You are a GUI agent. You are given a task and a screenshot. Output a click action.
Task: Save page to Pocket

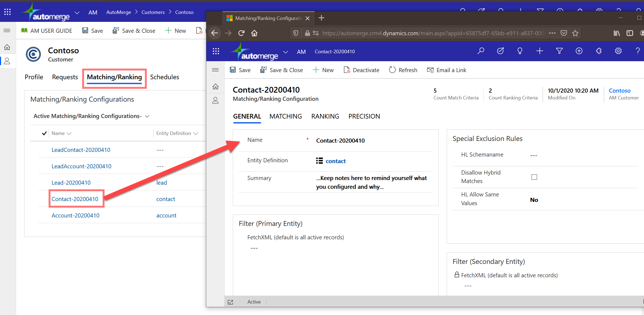[x=564, y=33]
